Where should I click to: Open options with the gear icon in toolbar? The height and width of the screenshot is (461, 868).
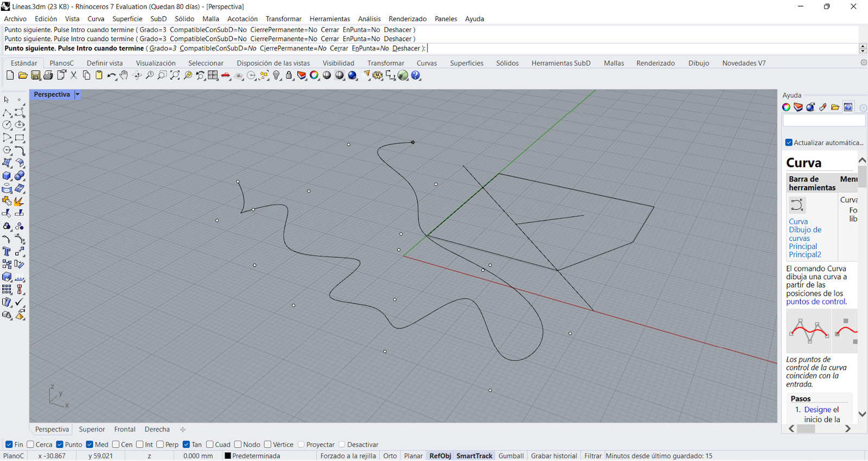point(378,75)
